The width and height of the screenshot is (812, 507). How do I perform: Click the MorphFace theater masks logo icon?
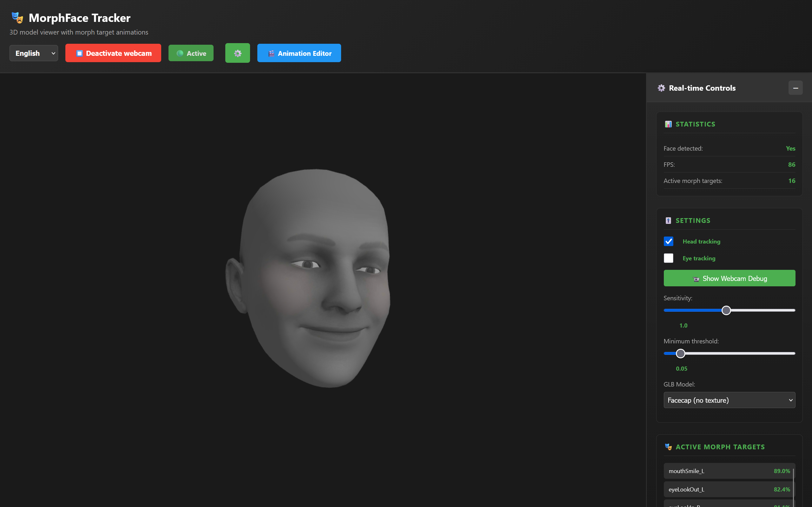point(17,17)
